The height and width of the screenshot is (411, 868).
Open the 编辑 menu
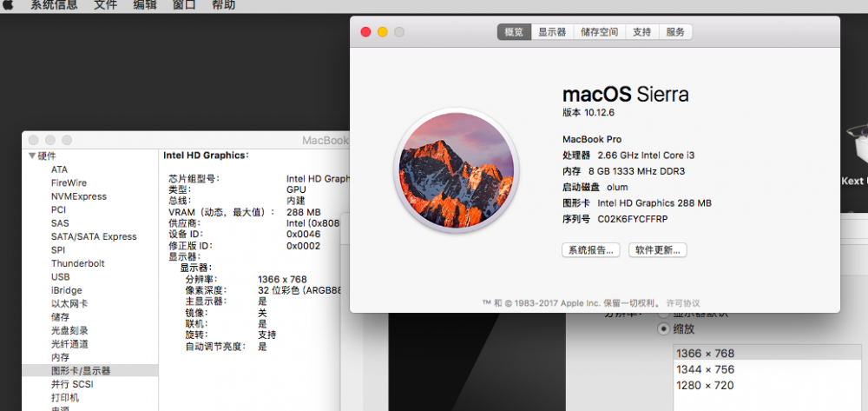click(x=144, y=5)
